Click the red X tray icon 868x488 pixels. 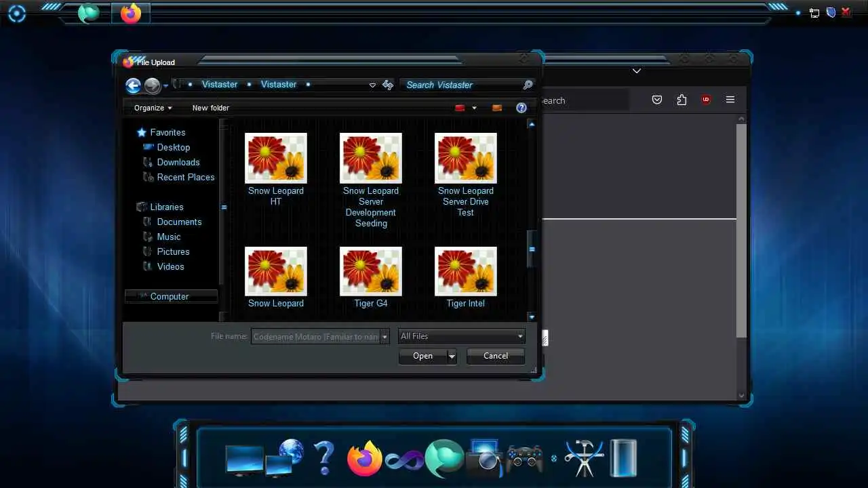pyautogui.click(x=846, y=12)
